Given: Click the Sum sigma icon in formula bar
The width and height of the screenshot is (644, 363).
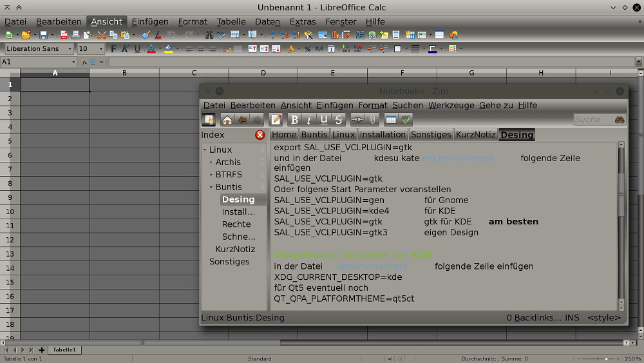Looking at the screenshot, I should [x=93, y=62].
